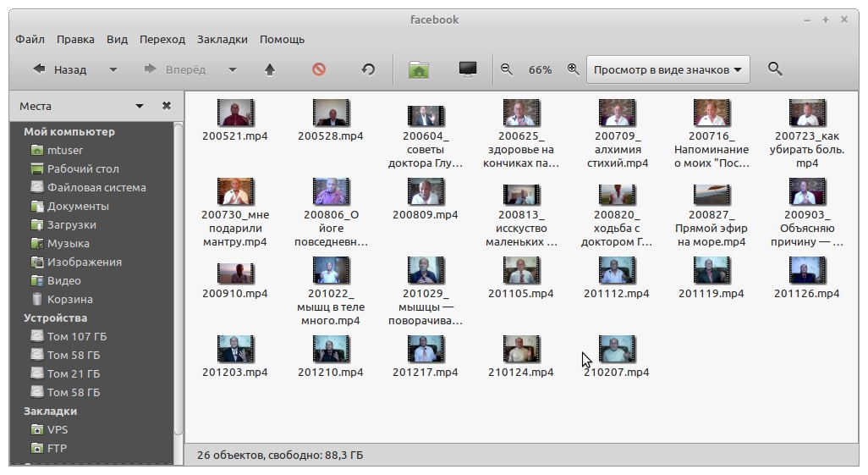This screenshot has width=868, height=475.
Task: Open the Закладки menu
Action: (222, 39)
